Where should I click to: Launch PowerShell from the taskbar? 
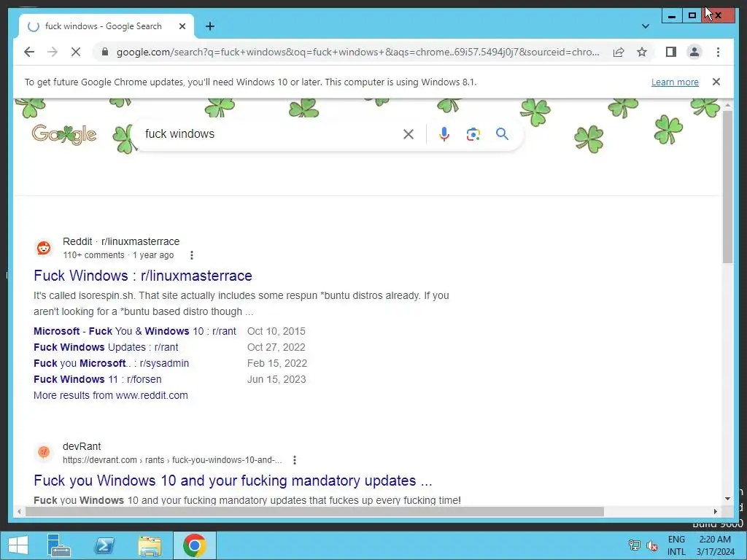point(104,545)
